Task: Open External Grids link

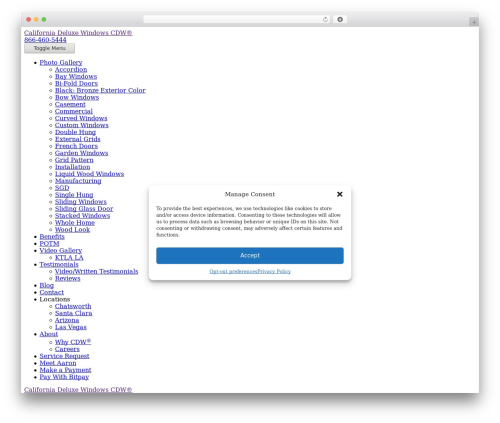Action: [78, 139]
